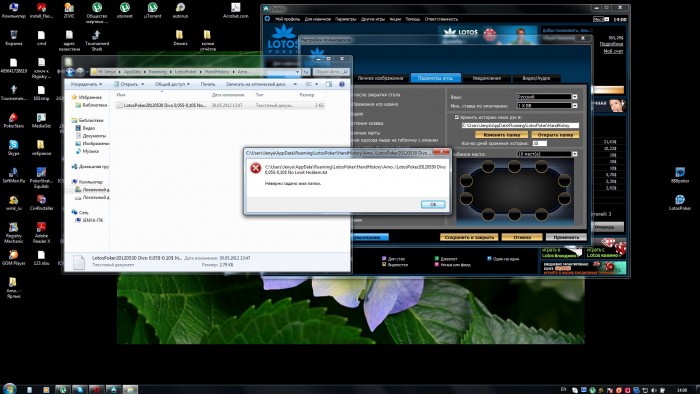Open the Drivers folder on desktop

(x=180, y=38)
